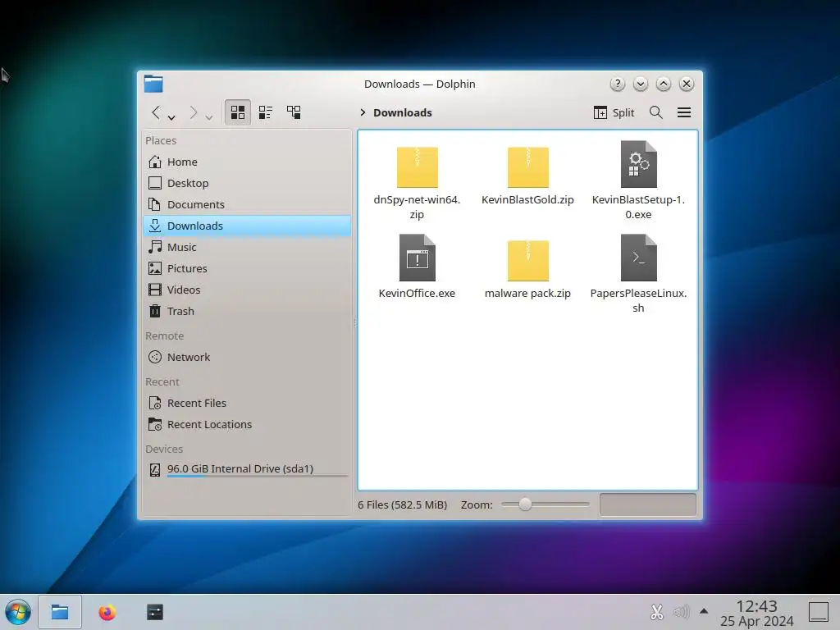Open Pictures in Places sidebar
Screen dimensions: 840x630
[x=247, y=268]
